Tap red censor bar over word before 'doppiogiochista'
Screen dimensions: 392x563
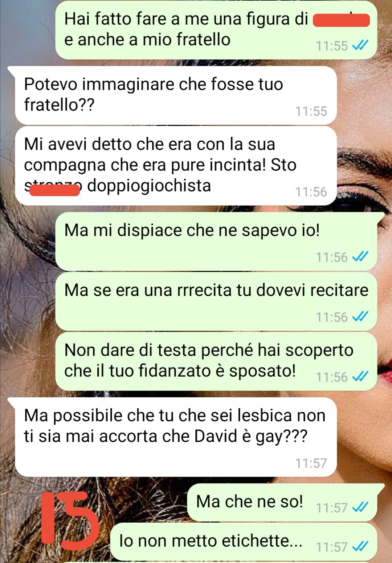click(x=54, y=190)
